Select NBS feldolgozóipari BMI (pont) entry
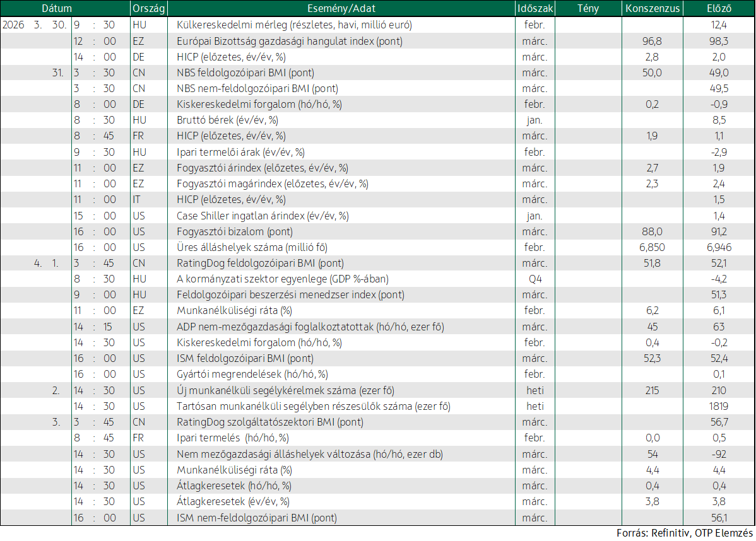 click(x=245, y=73)
